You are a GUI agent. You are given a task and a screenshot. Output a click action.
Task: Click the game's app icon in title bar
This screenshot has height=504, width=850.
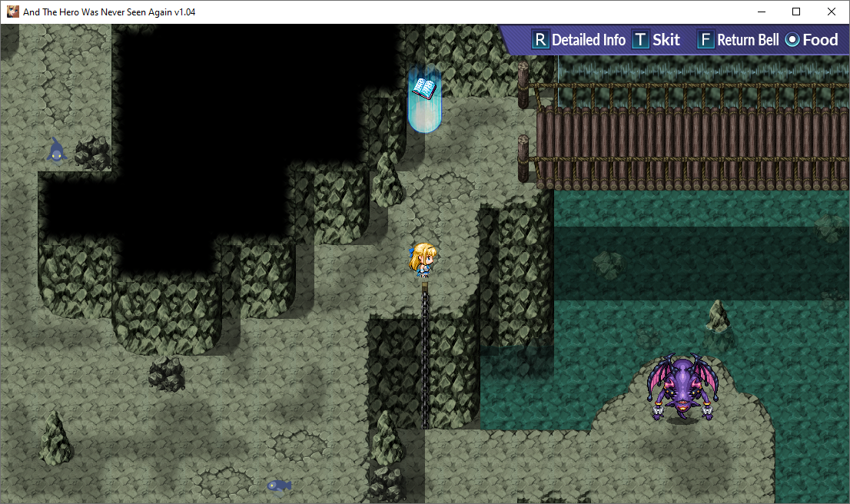click(x=12, y=12)
